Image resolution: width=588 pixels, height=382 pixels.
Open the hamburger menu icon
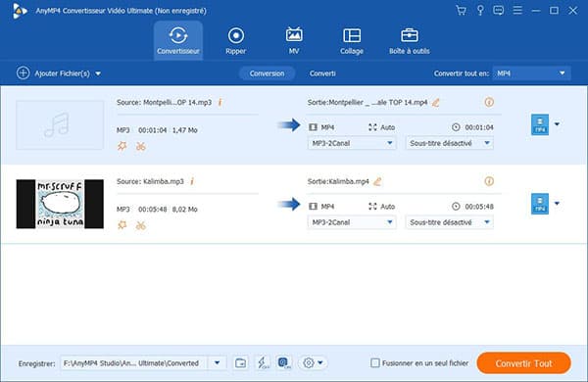pyautogui.click(x=517, y=10)
